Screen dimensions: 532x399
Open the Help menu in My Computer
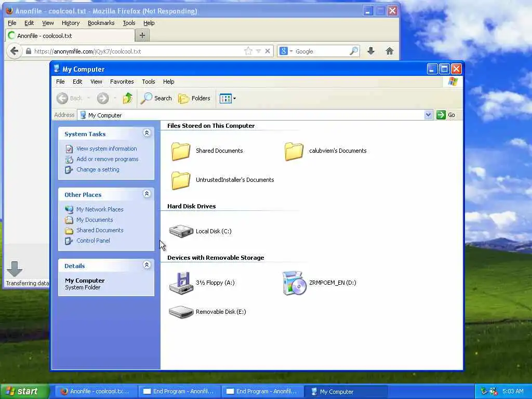168,82
